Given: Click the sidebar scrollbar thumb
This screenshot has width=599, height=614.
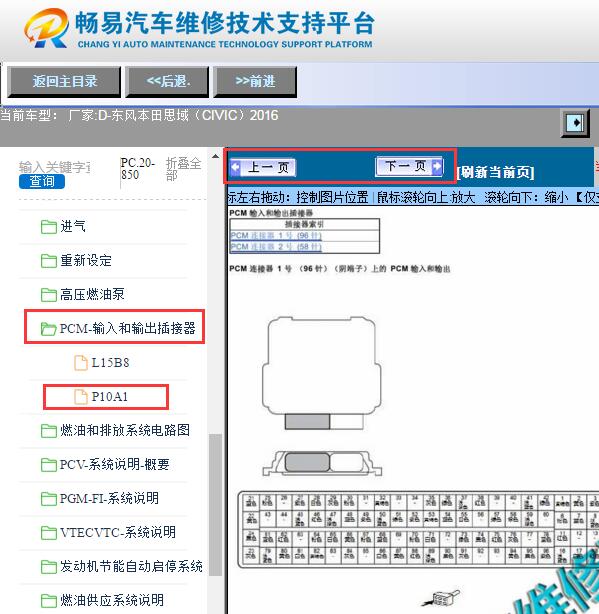Looking at the screenshot, I should point(215,505).
